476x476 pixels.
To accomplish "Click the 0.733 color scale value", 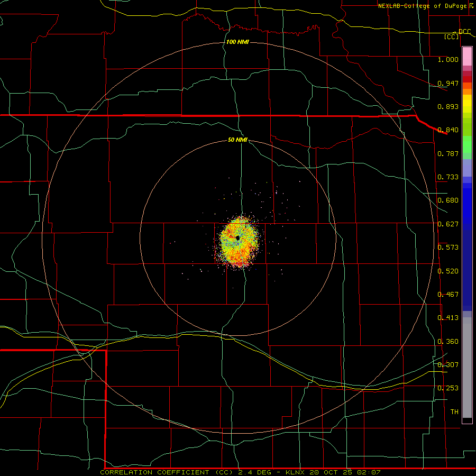I will click(x=448, y=177).
